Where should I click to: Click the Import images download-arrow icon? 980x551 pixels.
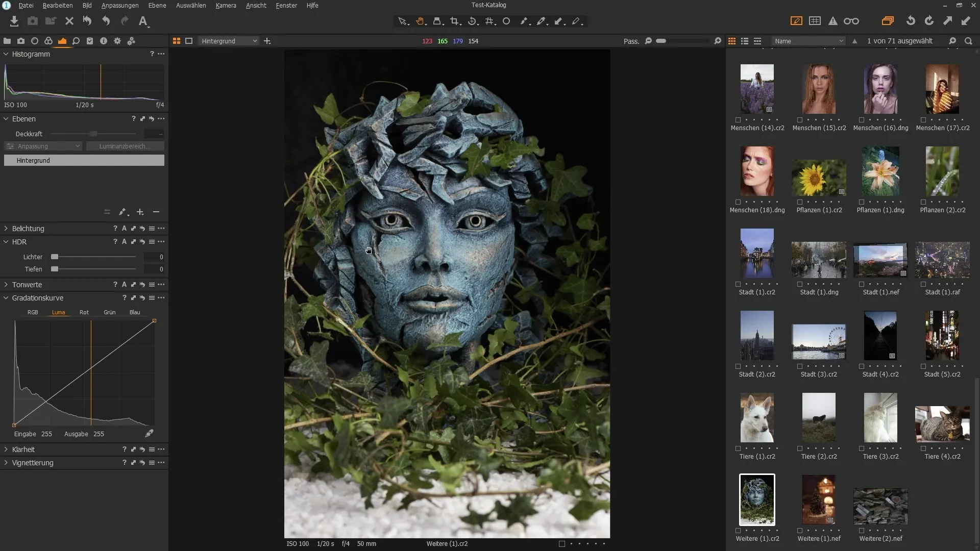[x=14, y=21]
